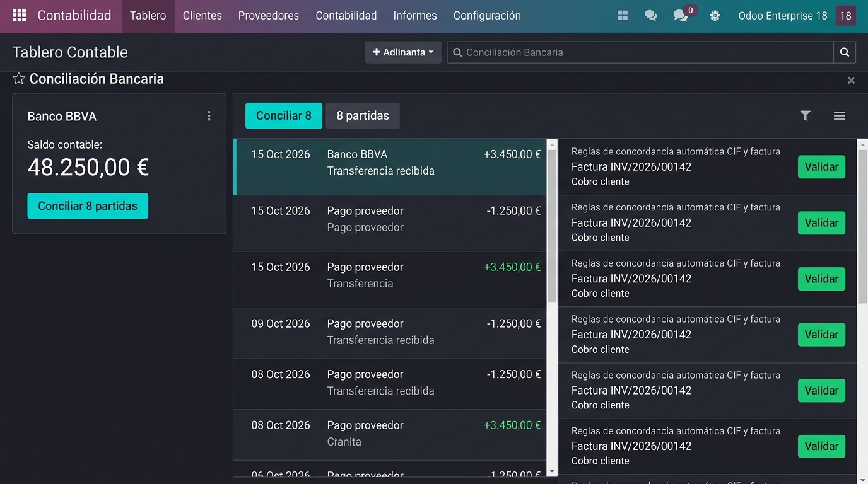Star the Conciliación Bancaria favorite icon
Screen dimensions: 868x484
[19, 79]
